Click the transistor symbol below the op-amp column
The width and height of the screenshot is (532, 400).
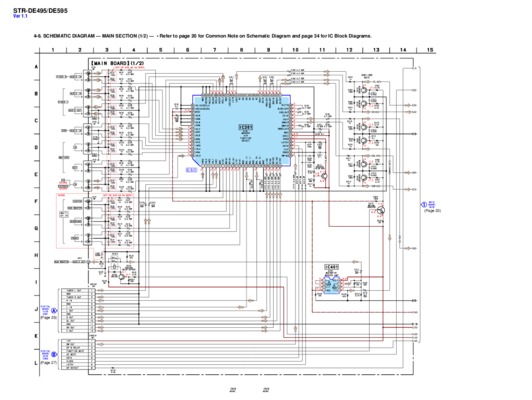[x=381, y=210]
